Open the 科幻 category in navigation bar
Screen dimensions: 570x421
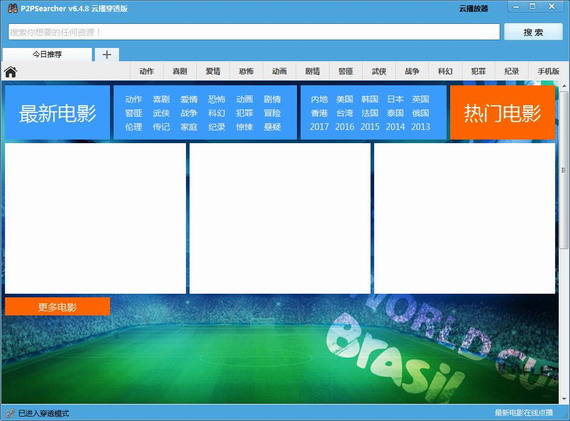point(445,71)
